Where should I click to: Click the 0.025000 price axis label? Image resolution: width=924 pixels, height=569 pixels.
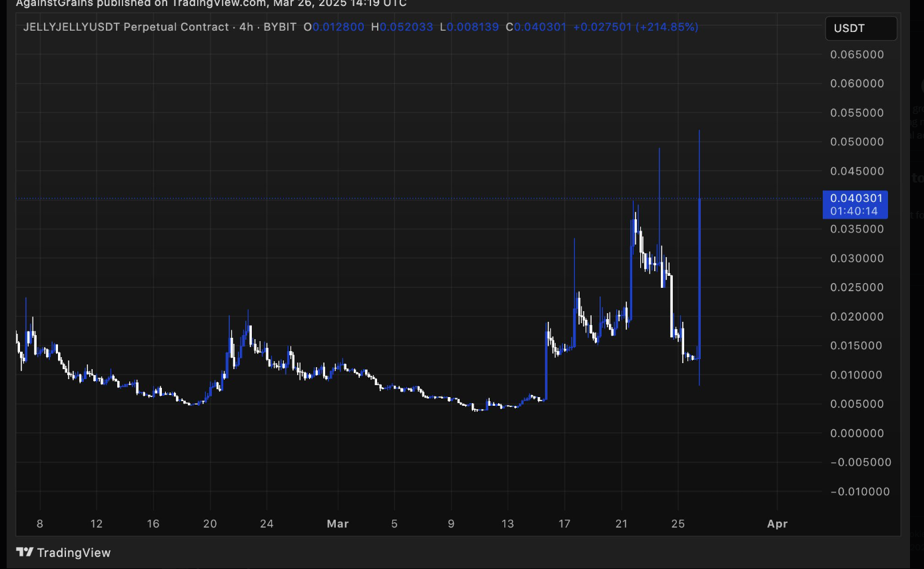click(857, 288)
